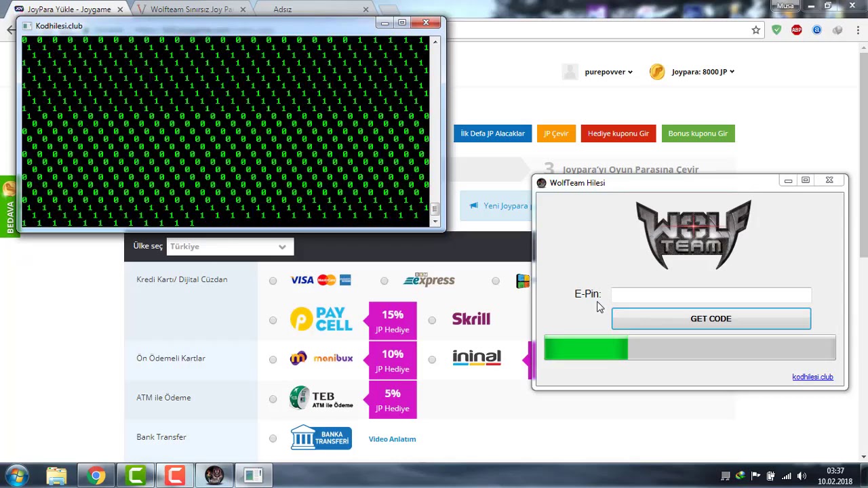Open the red Camtasia recorder taskbar icon
868x488 pixels.
pyautogui.click(x=175, y=476)
